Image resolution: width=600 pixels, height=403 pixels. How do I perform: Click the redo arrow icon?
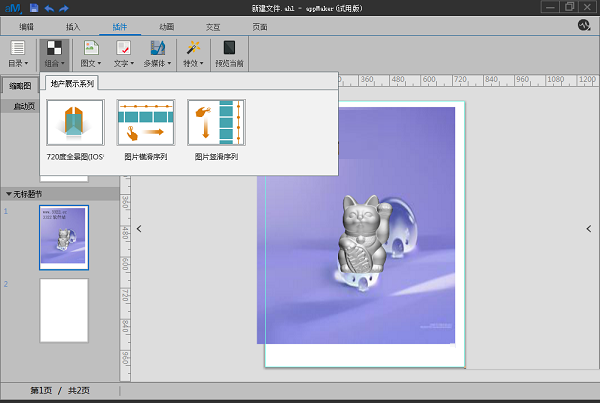(x=62, y=7)
